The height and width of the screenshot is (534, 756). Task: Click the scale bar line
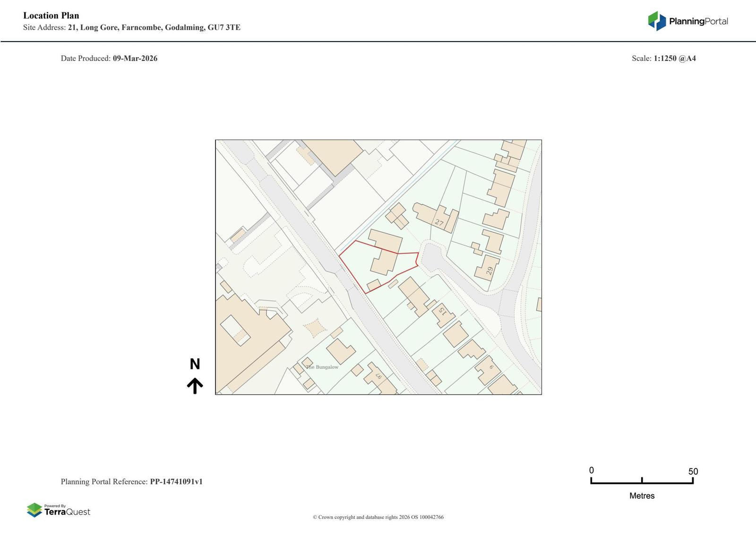click(x=642, y=483)
